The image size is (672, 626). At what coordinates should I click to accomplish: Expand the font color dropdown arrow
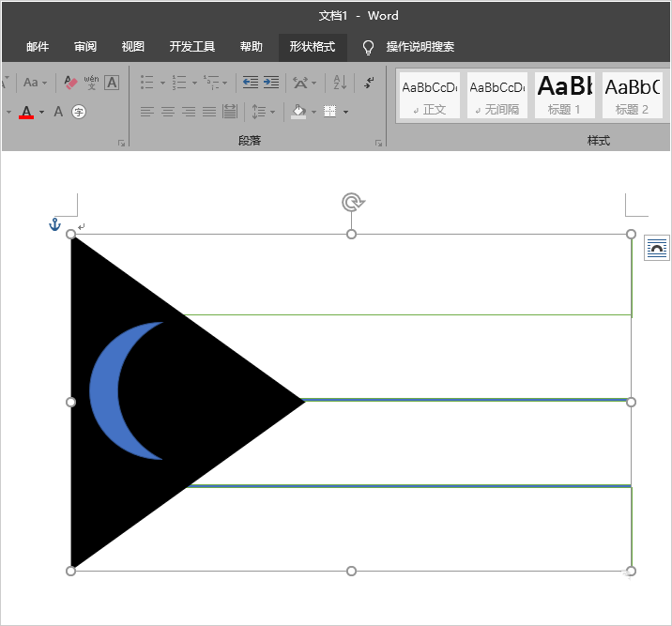pyautogui.click(x=42, y=113)
